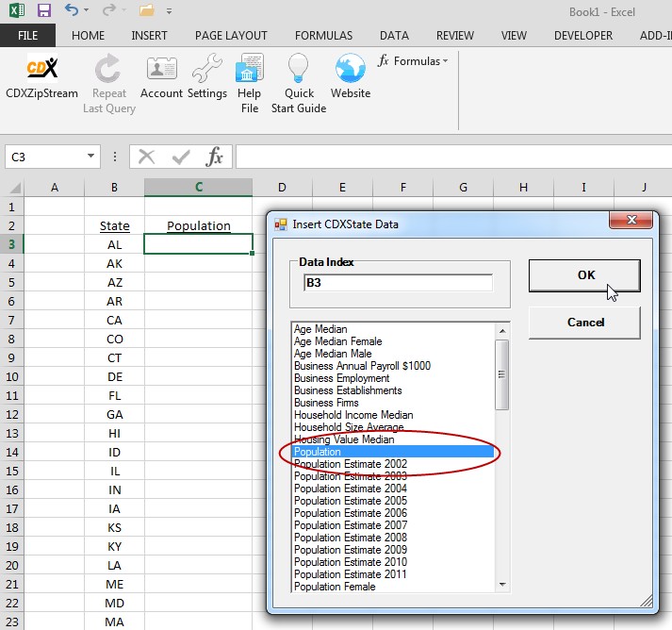Image resolution: width=672 pixels, height=630 pixels.
Task: Open the CDXZipStream ribbon button
Action: click(41, 76)
